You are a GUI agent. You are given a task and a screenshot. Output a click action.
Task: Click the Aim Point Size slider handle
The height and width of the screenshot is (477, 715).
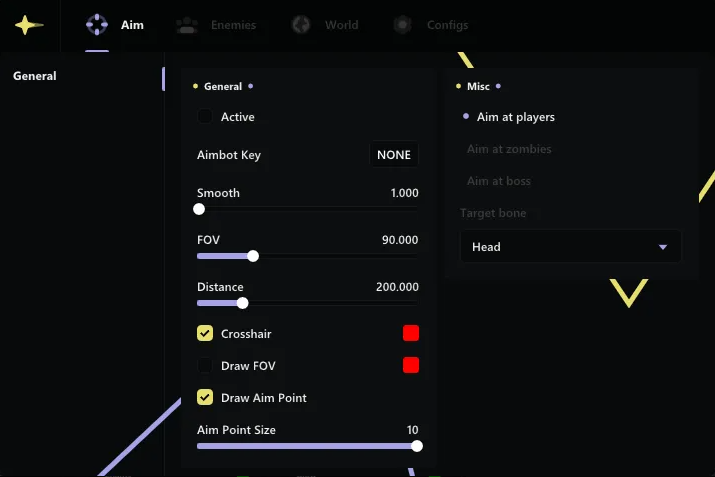[417, 446]
